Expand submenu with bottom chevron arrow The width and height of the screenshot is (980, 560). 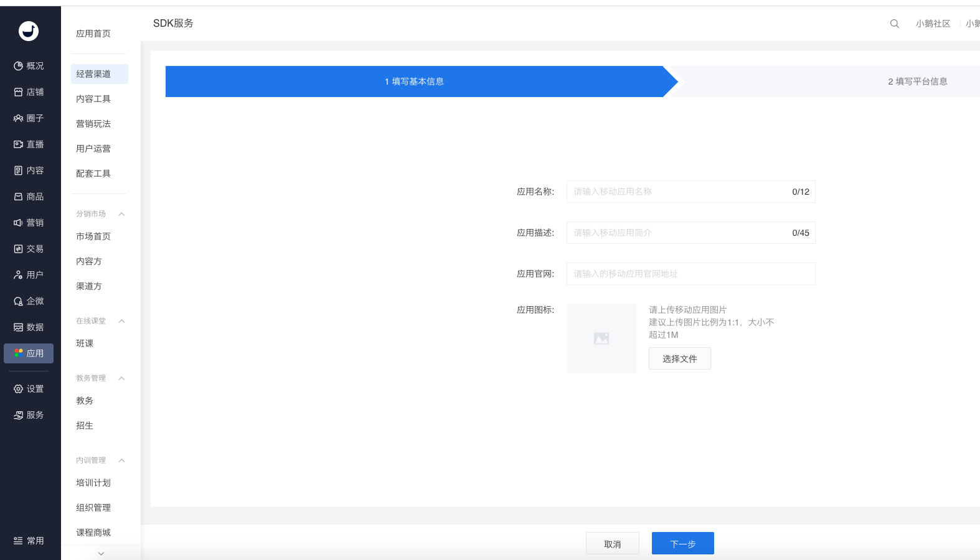(x=101, y=553)
